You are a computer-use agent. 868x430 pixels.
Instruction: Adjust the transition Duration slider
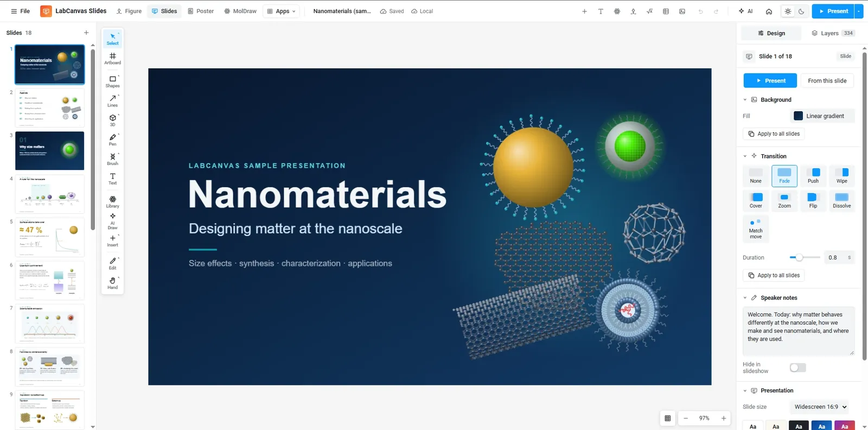tap(805, 257)
